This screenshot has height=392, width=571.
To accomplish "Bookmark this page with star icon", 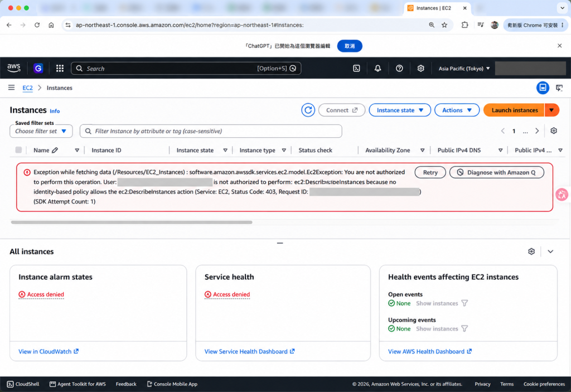I will click(x=444, y=25).
